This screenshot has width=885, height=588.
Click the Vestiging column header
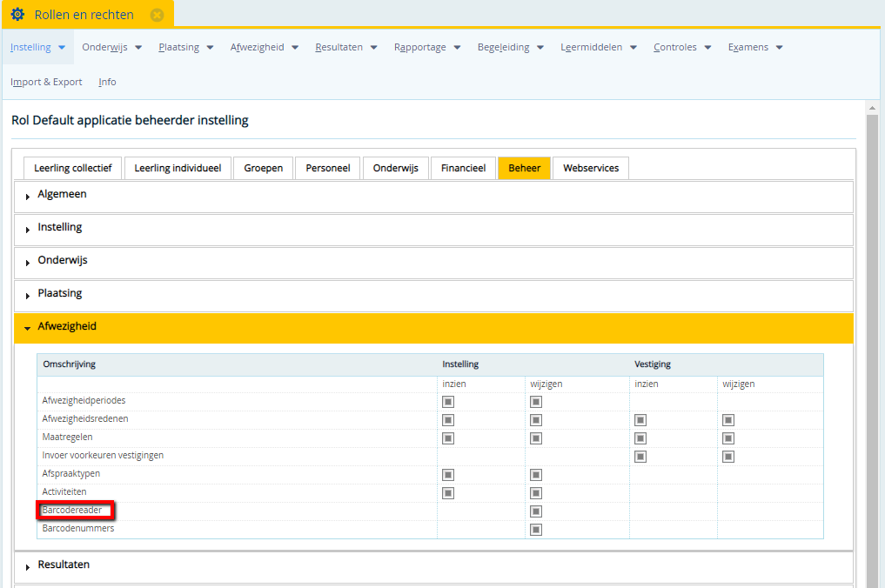click(653, 364)
